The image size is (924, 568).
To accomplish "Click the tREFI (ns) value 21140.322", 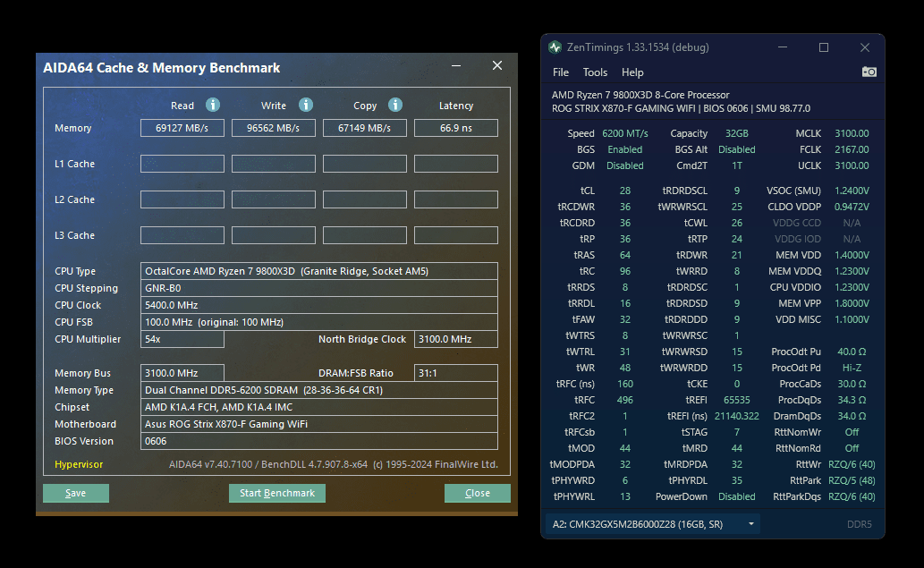I will 737,416.
